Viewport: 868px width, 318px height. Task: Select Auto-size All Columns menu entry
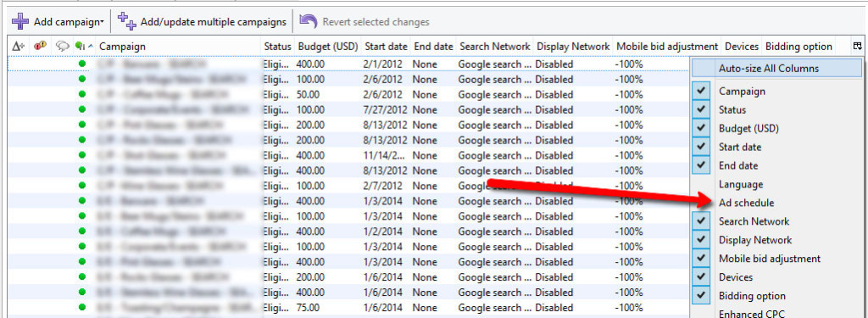pyautogui.click(x=776, y=69)
